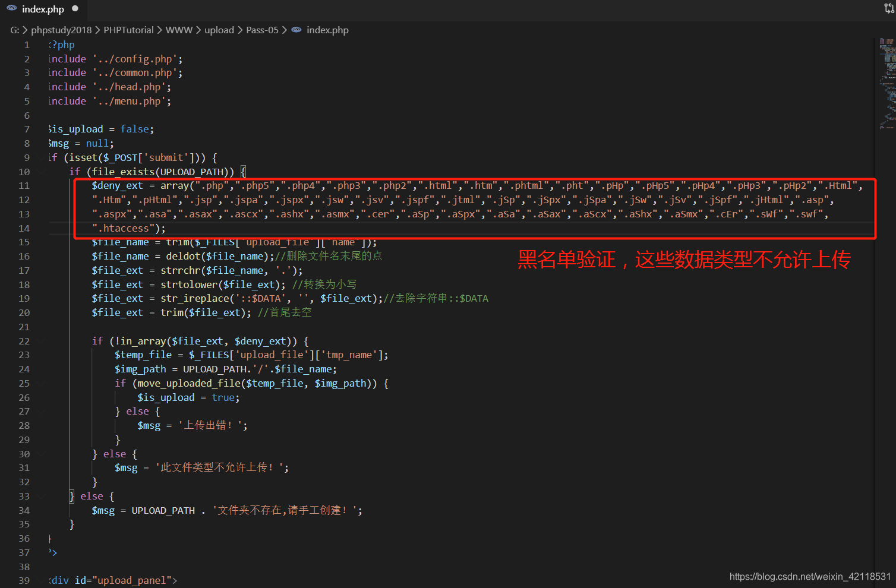The width and height of the screenshot is (896, 588).
Task: Click the comment //去除字符串::$DATA
Action: coord(436,298)
